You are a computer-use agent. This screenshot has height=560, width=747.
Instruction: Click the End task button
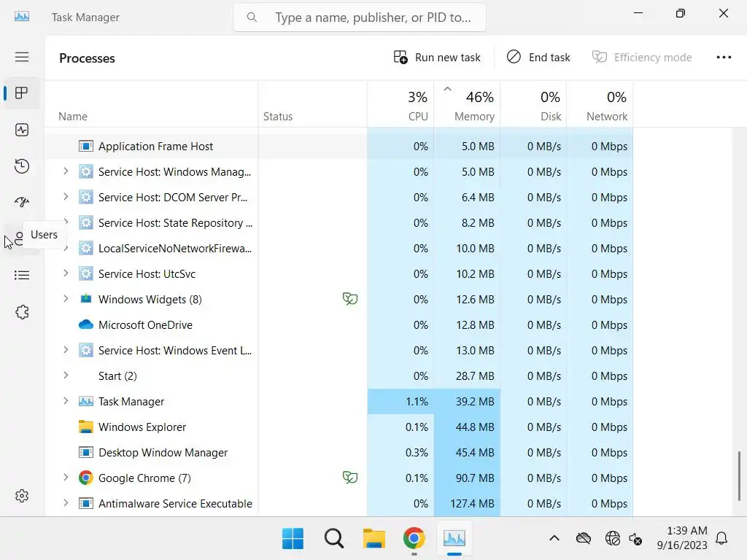click(x=538, y=57)
